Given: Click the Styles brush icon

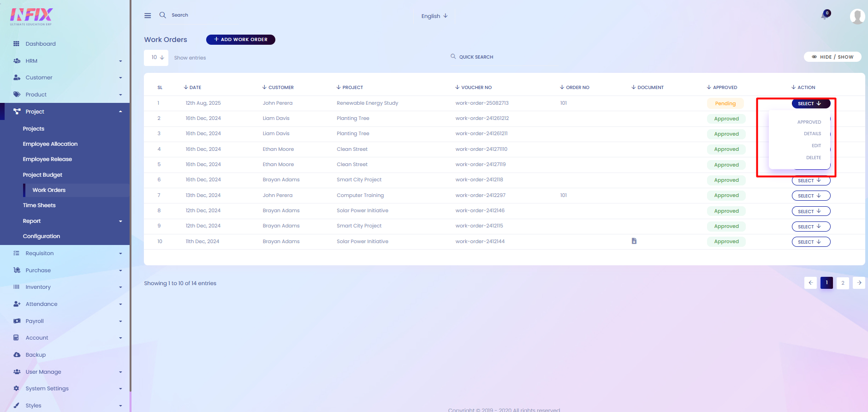Looking at the screenshot, I should [x=17, y=406].
